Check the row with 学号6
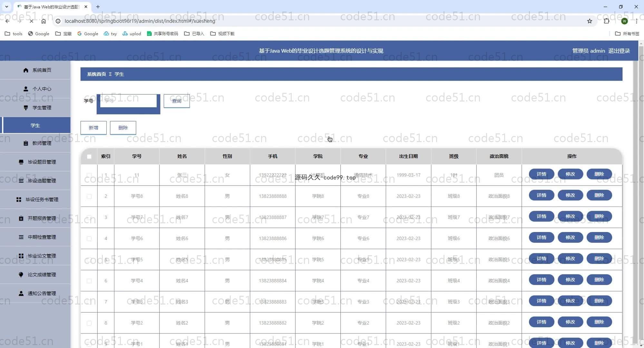This screenshot has width=644, height=348. (89, 239)
